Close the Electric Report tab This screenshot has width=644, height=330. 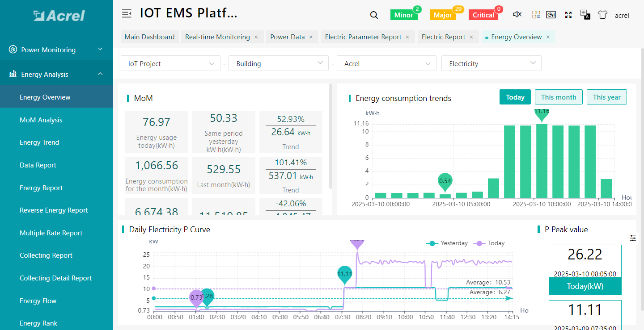(471, 37)
